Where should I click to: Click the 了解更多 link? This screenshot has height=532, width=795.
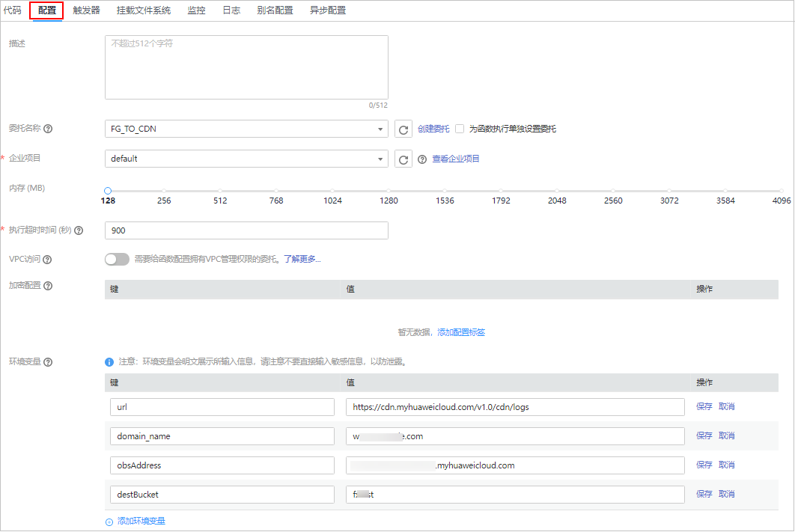click(x=302, y=259)
